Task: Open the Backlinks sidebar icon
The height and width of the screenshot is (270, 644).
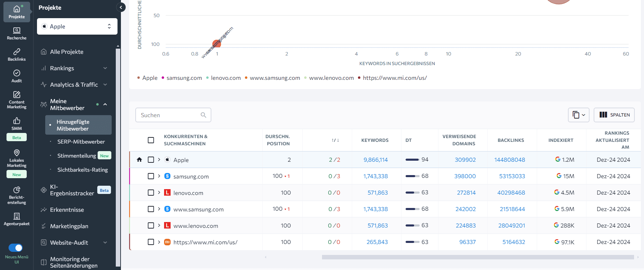Action: click(16, 52)
